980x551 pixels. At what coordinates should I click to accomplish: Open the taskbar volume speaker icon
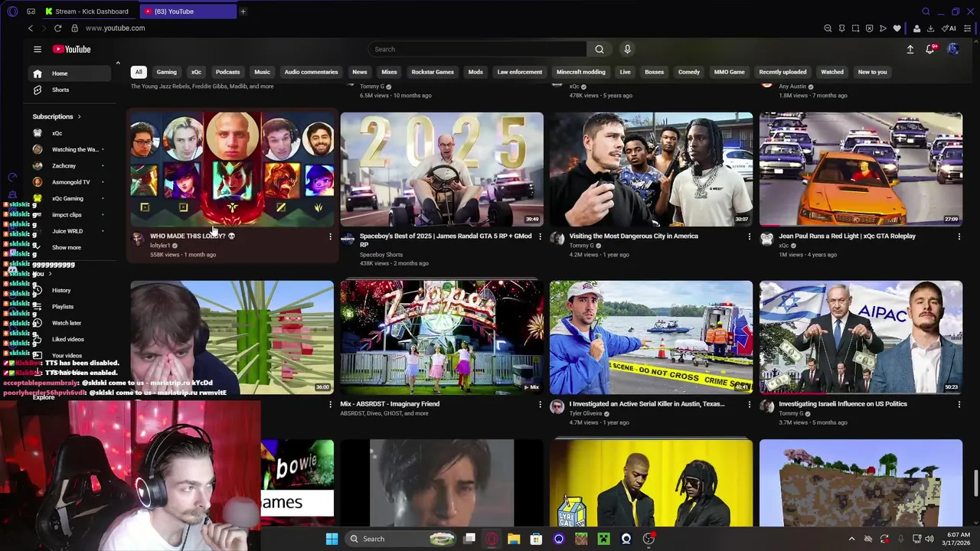click(x=929, y=539)
